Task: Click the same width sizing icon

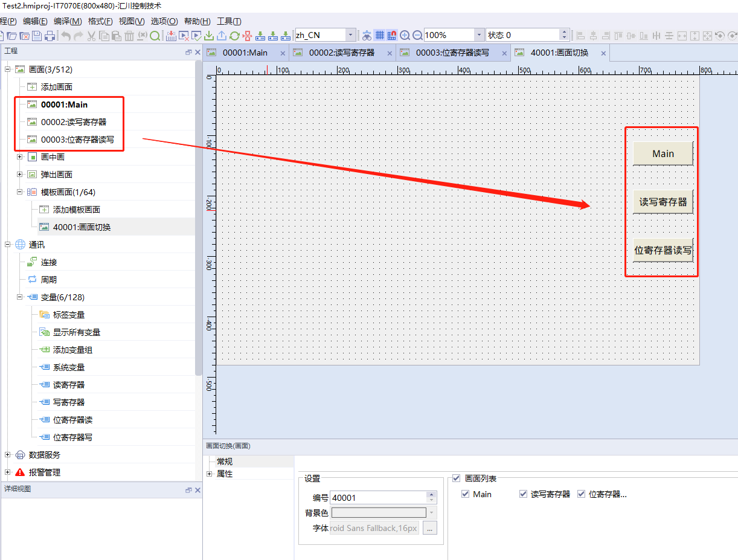Action: [682, 36]
